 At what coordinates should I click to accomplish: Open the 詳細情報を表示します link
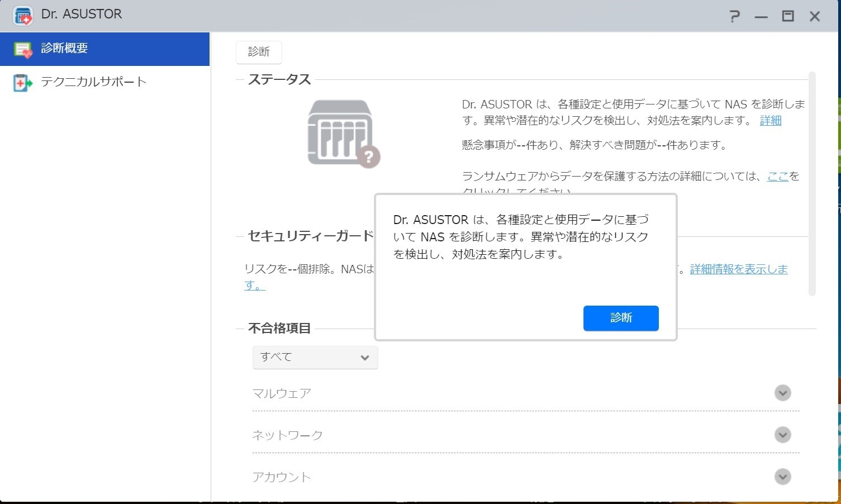tap(738, 269)
